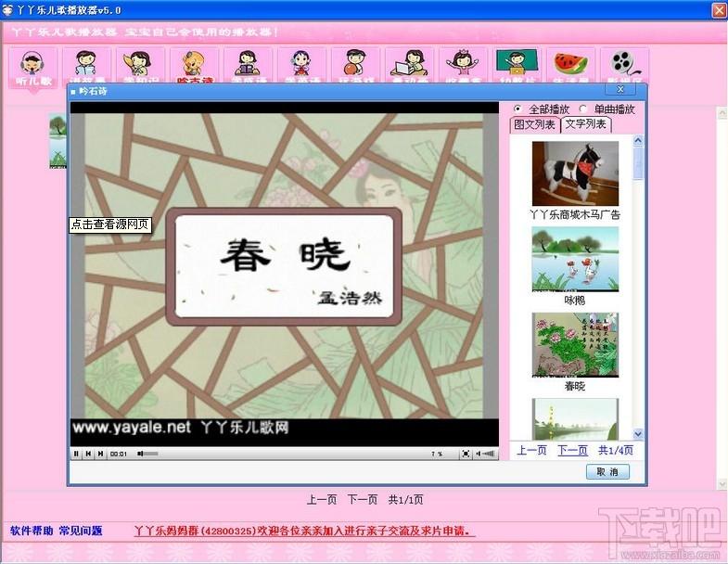Play the 春晓 flowers thumbnail
Image resolution: width=728 pixels, height=564 pixels.
(575, 345)
